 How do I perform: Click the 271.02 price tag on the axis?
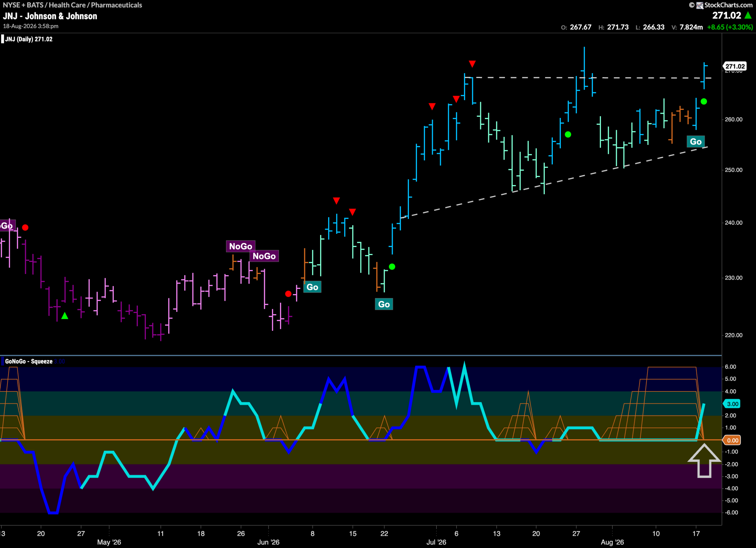click(734, 67)
